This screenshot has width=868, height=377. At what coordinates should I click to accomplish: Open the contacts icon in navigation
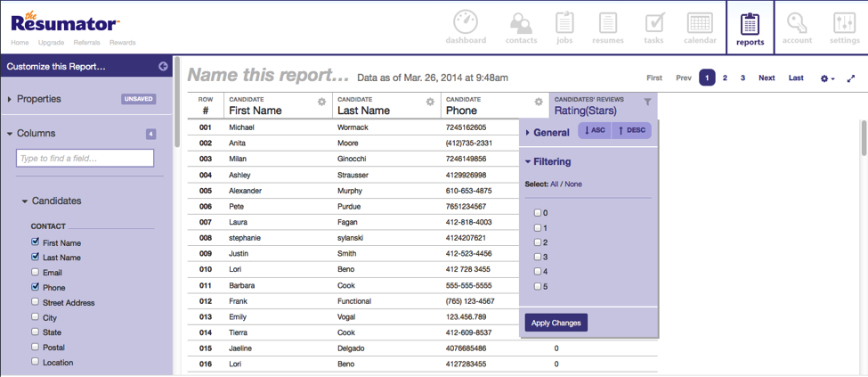(521, 22)
